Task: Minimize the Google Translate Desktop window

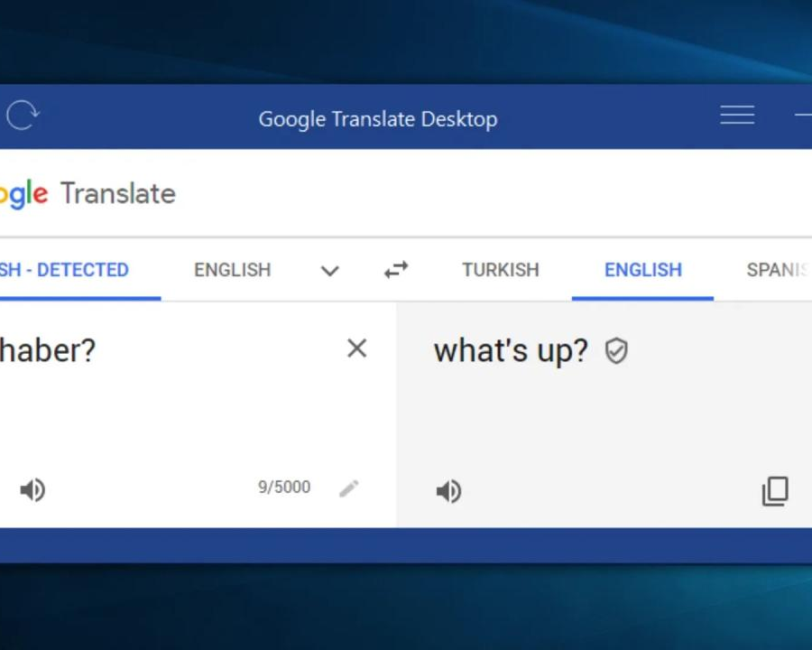Action: tap(803, 115)
